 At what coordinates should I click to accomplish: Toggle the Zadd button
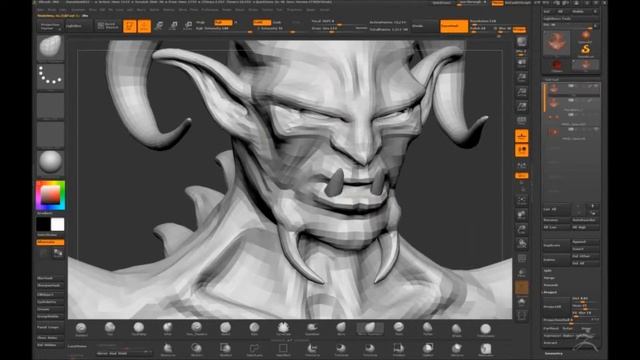click(x=262, y=22)
